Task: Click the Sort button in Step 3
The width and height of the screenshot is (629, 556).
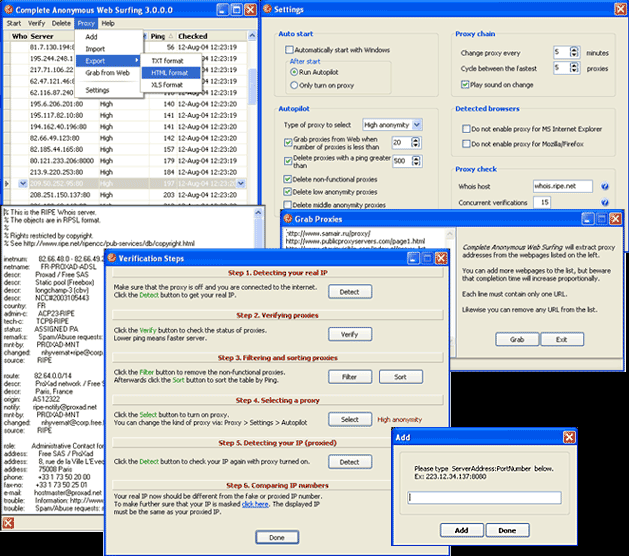Action: point(400,377)
